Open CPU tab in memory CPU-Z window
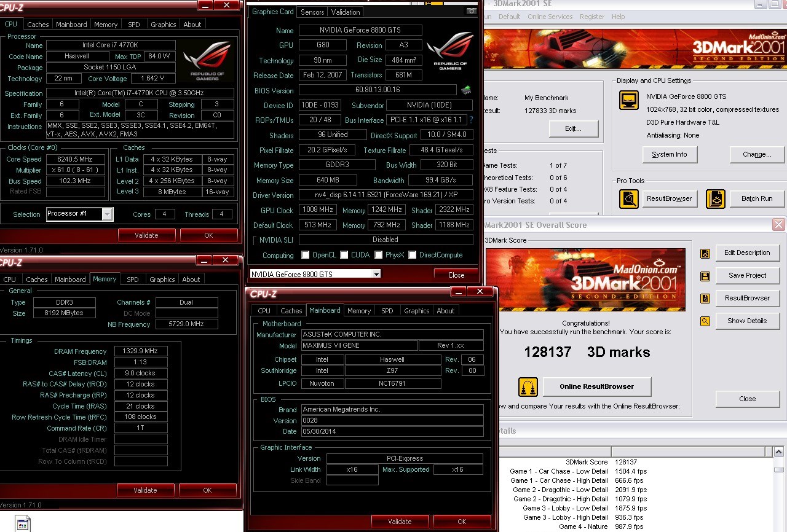 (x=10, y=280)
